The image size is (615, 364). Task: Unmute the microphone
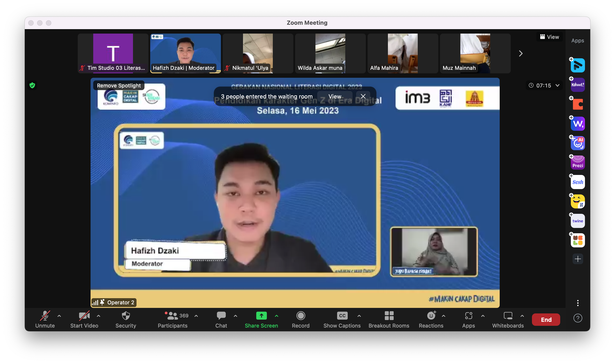(x=45, y=320)
